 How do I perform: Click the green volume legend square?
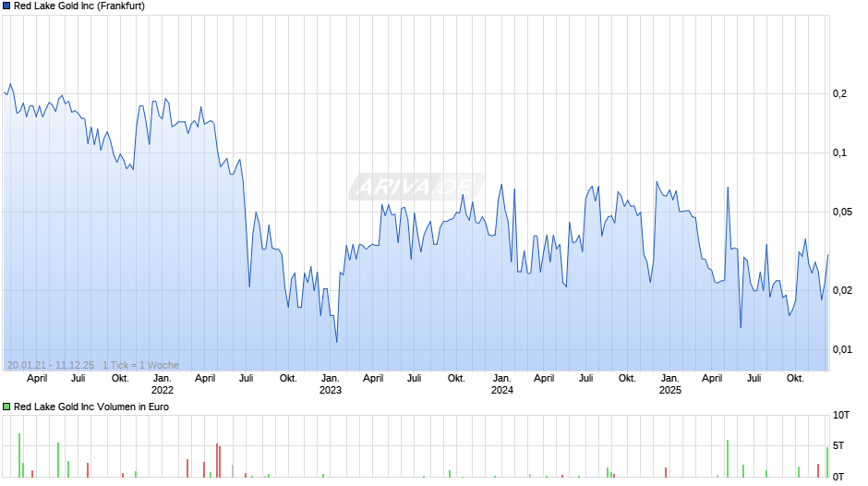point(6,407)
